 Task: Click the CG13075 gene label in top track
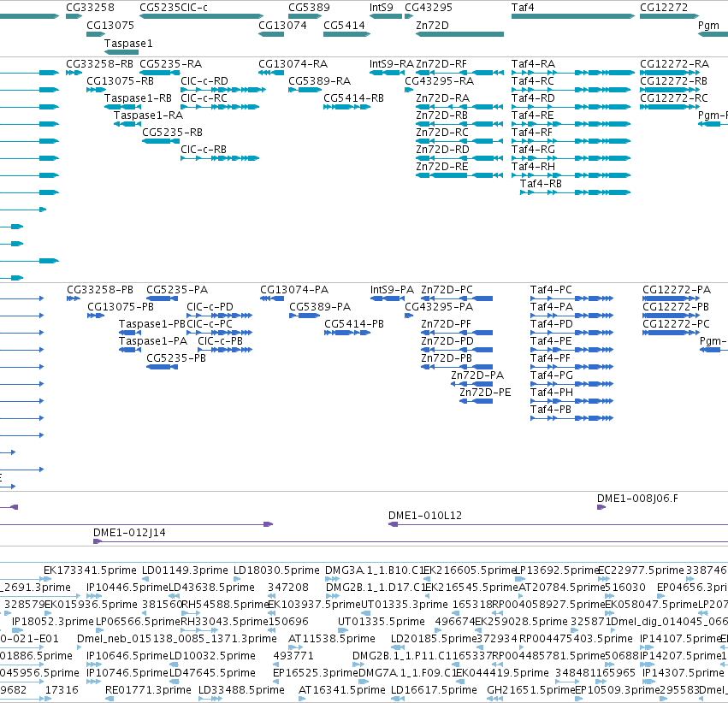coord(110,25)
